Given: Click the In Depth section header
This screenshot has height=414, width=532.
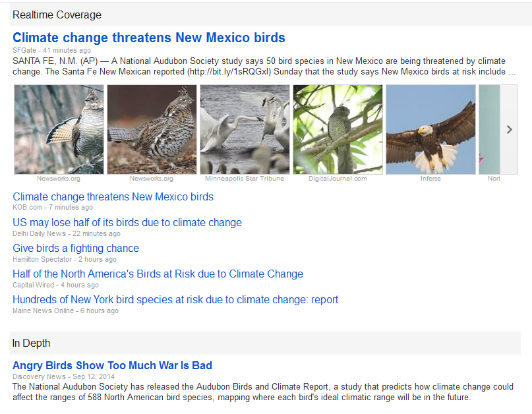Looking at the screenshot, I should (32, 343).
